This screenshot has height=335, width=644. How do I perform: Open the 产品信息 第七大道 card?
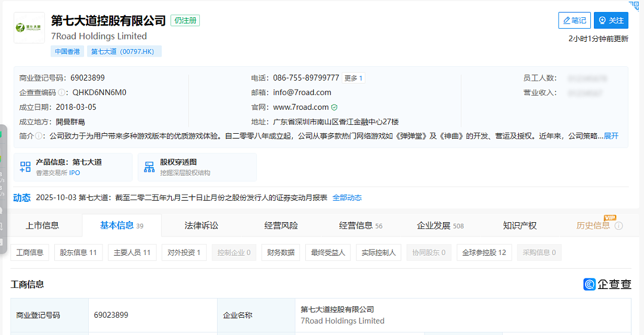click(x=73, y=167)
